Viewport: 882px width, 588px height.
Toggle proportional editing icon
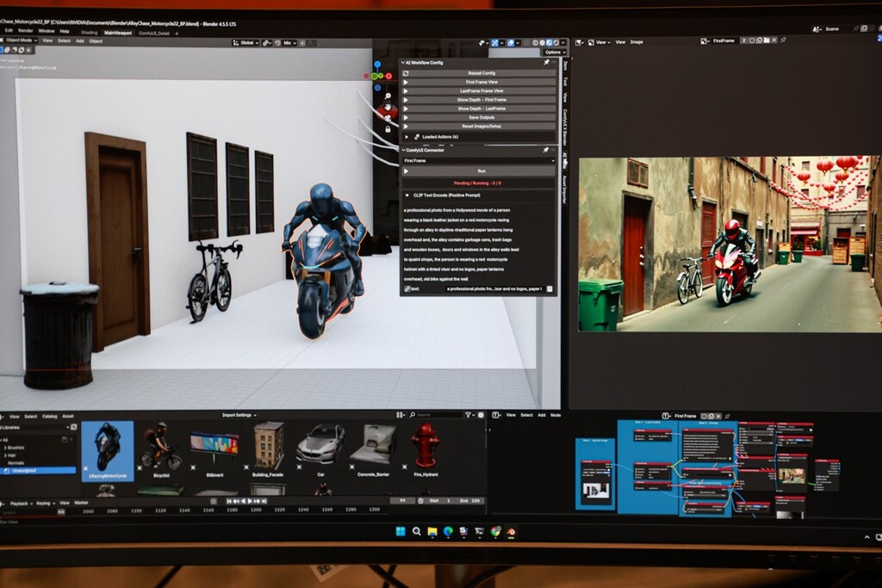click(302, 43)
